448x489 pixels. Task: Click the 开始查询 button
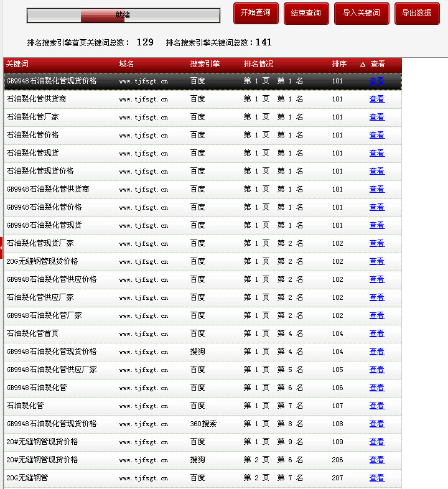pos(256,13)
